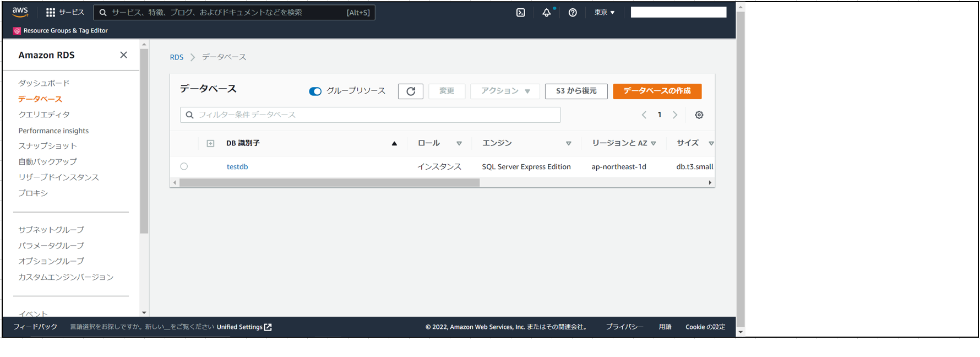Click フィードバック in footer
Image resolution: width=980 pixels, height=357 pixels.
click(x=35, y=327)
